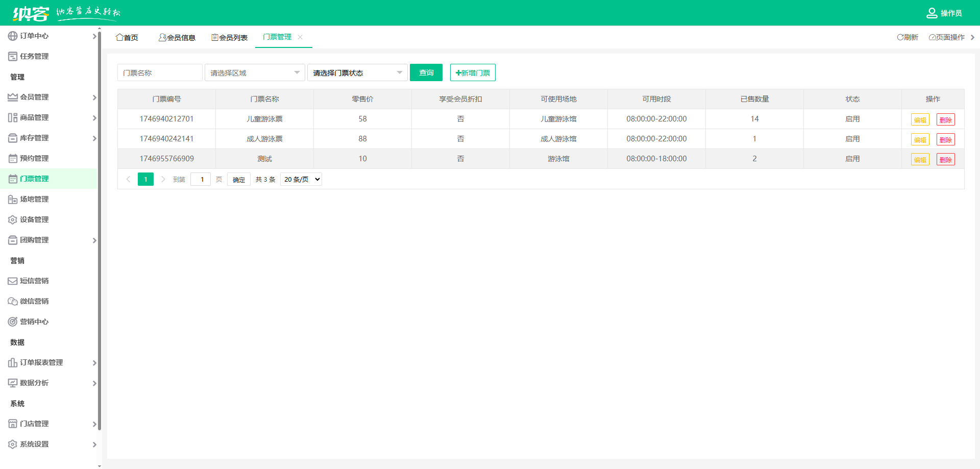
Task: Open the 20 条/页 page size selector
Action: tap(301, 179)
